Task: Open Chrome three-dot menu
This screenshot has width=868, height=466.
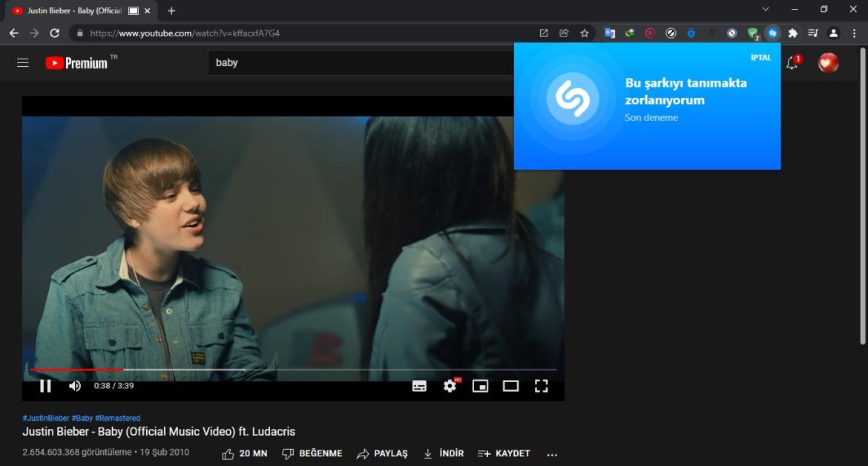Action: (x=854, y=33)
